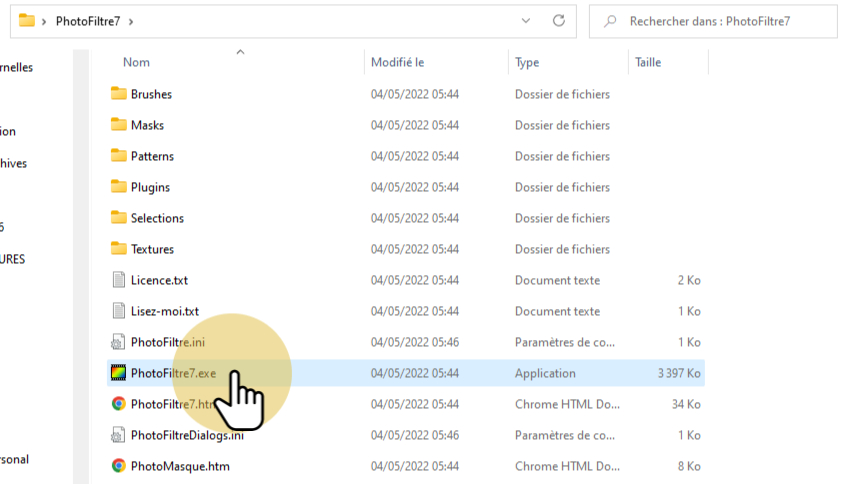Select the PhotoMasque.htm file name
The width and height of the screenshot is (842, 484).
pyautogui.click(x=180, y=466)
